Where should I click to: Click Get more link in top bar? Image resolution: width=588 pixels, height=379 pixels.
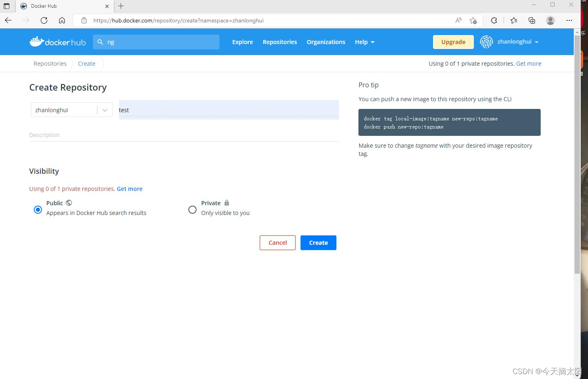coord(529,64)
